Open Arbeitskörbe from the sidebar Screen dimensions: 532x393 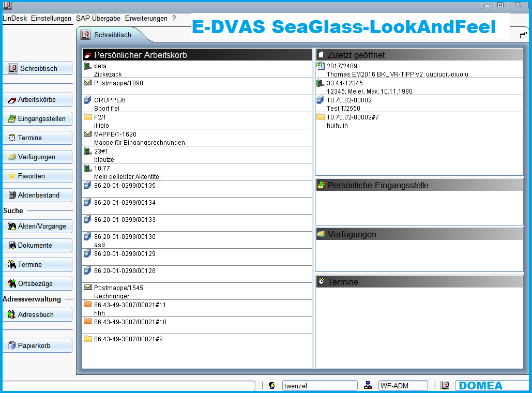click(x=37, y=99)
